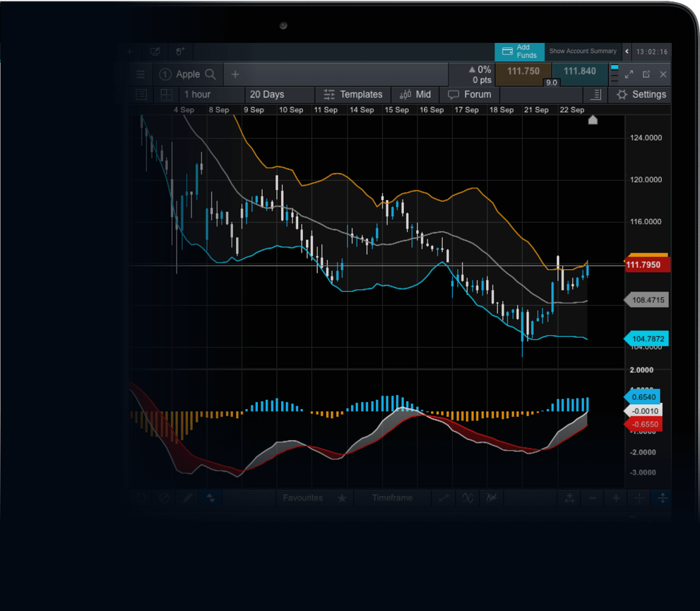Screen dimensions: 700x611
Task: Click the search magnifier next to Apple
Action: tap(212, 73)
